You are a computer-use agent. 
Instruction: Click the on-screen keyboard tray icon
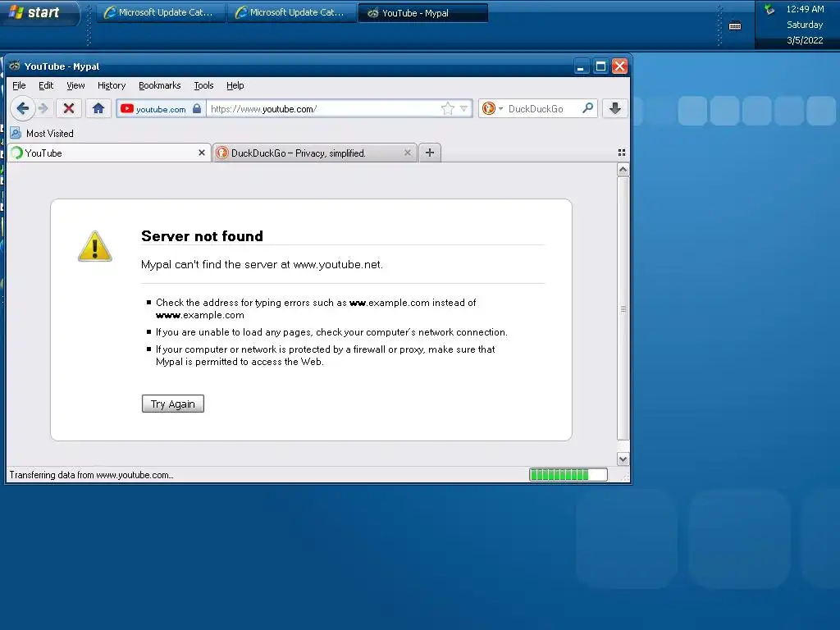735,25
